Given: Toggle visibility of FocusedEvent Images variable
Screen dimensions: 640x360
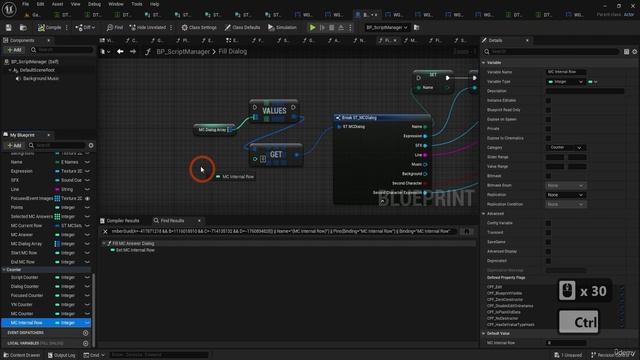Looking at the screenshot, I should point(87,198).
